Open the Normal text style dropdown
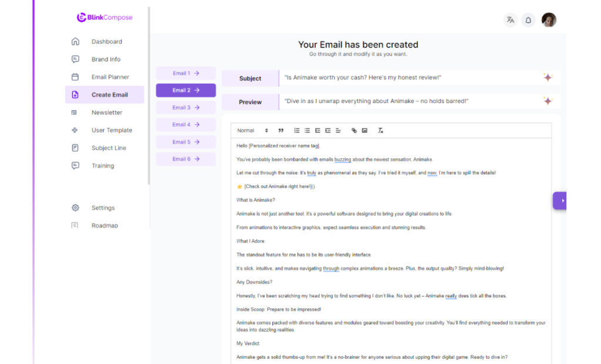 (252, 131)
